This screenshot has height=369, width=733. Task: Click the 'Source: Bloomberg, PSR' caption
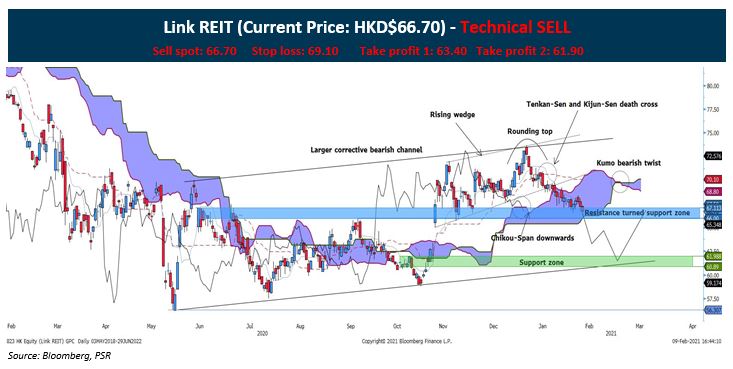pos(59,356)
